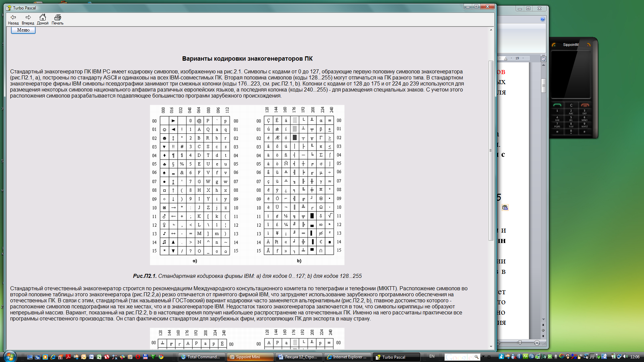Launch Adobe Reader from quick launch

(x=68, y=357)
